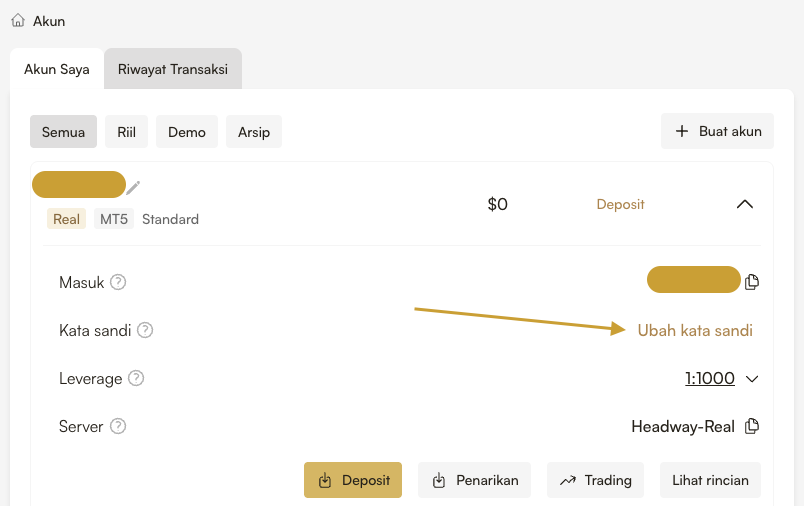The height and width of the screenshot is (506, 804).
Task: Click the Lihat rincian button
Action: click(x=711, y=480)
